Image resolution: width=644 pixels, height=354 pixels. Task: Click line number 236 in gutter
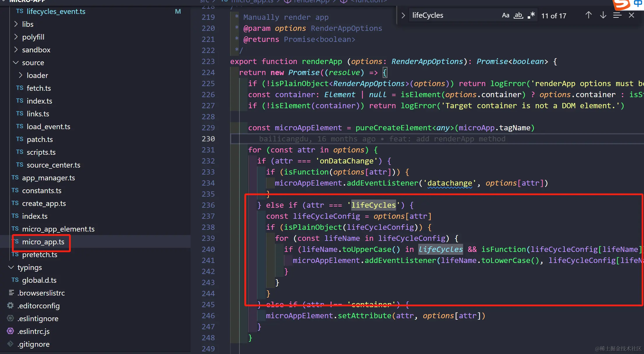click(x=208, y=205)
